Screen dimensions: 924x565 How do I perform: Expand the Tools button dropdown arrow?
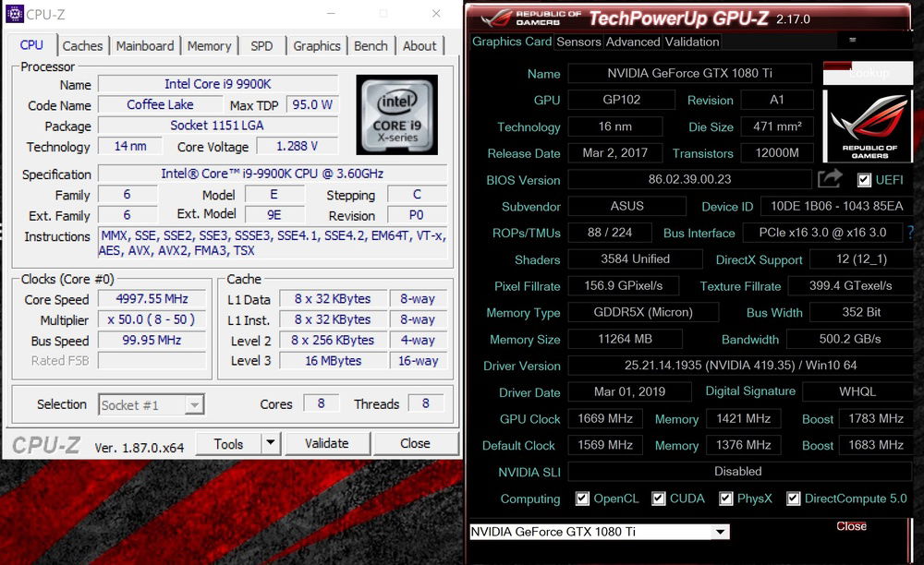click(270, 444)
